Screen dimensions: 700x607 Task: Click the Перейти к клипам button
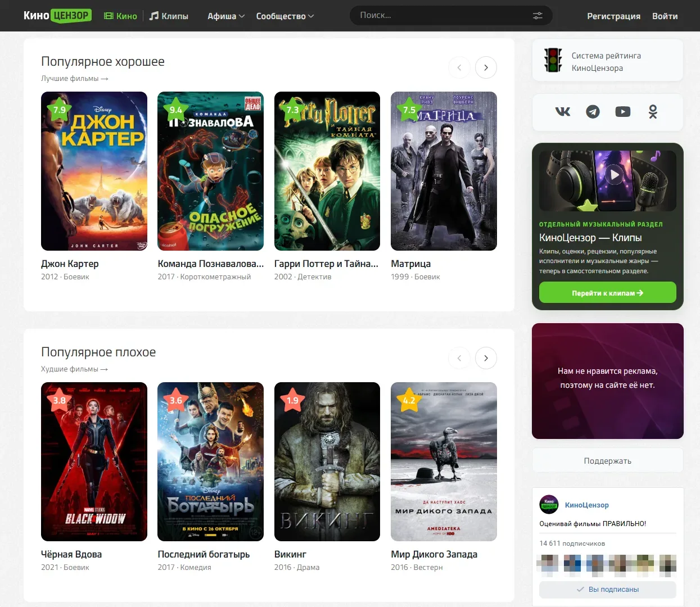click(608, 293)
